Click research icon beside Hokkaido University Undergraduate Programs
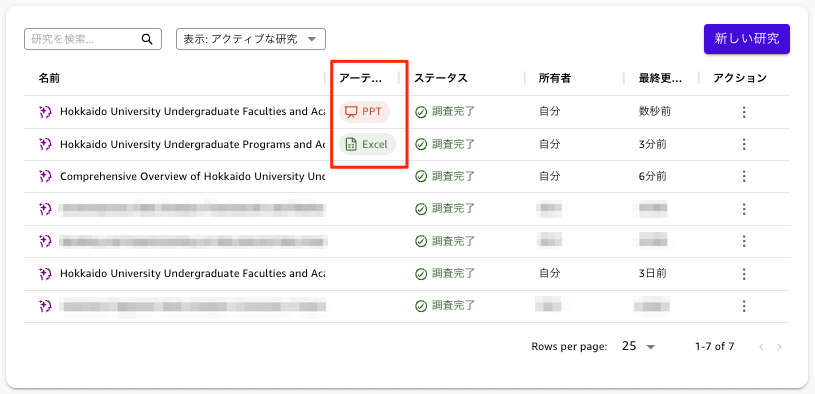This screenshot has width=815, height=394. (45, 145)
